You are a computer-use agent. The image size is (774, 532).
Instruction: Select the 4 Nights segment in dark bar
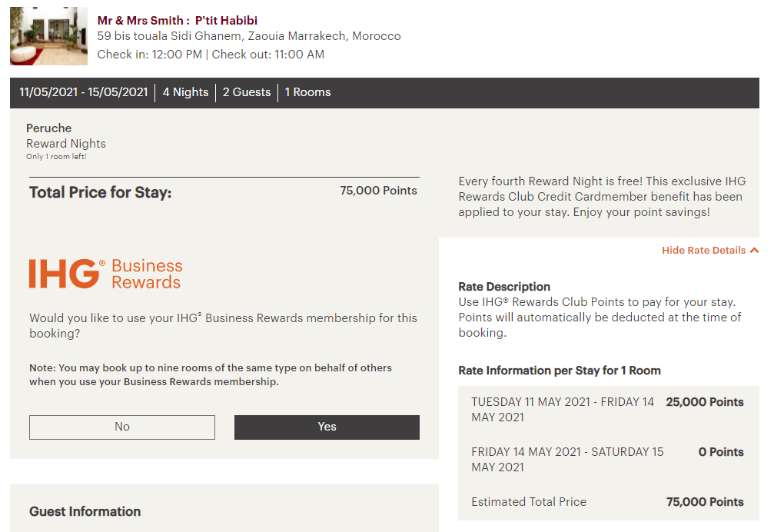coord(185,92)
